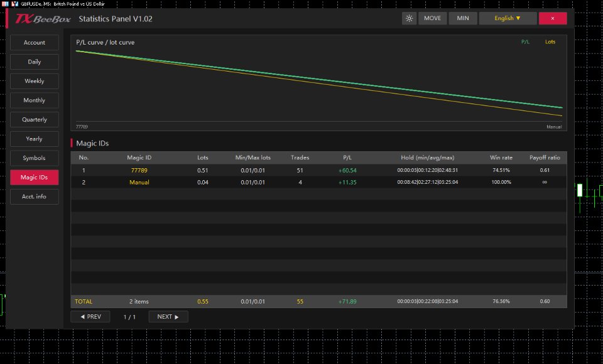
Task: Click the PREV page button
Action: coord(90,317)
